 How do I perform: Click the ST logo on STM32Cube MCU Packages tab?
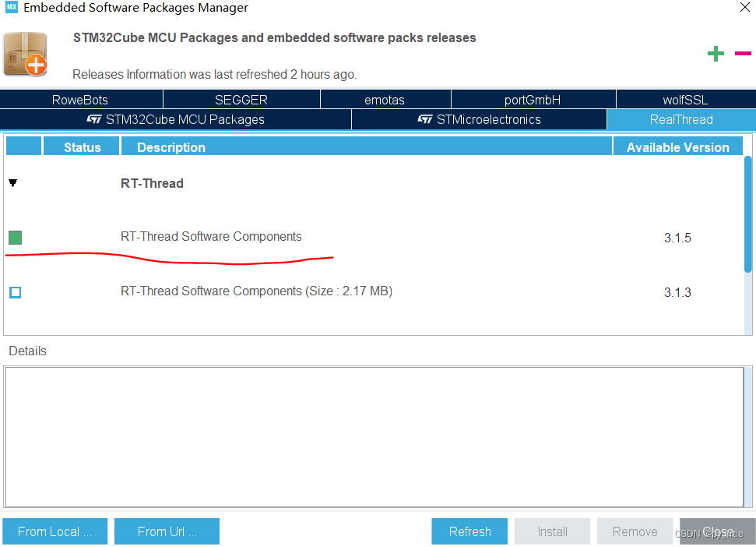pyautogui.click(x=93, y=119)
